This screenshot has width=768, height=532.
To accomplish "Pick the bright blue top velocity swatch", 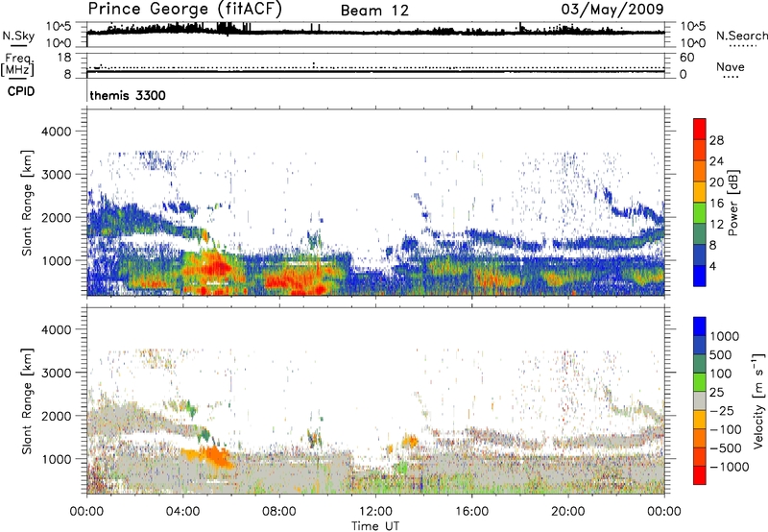I will pos(700,326).
